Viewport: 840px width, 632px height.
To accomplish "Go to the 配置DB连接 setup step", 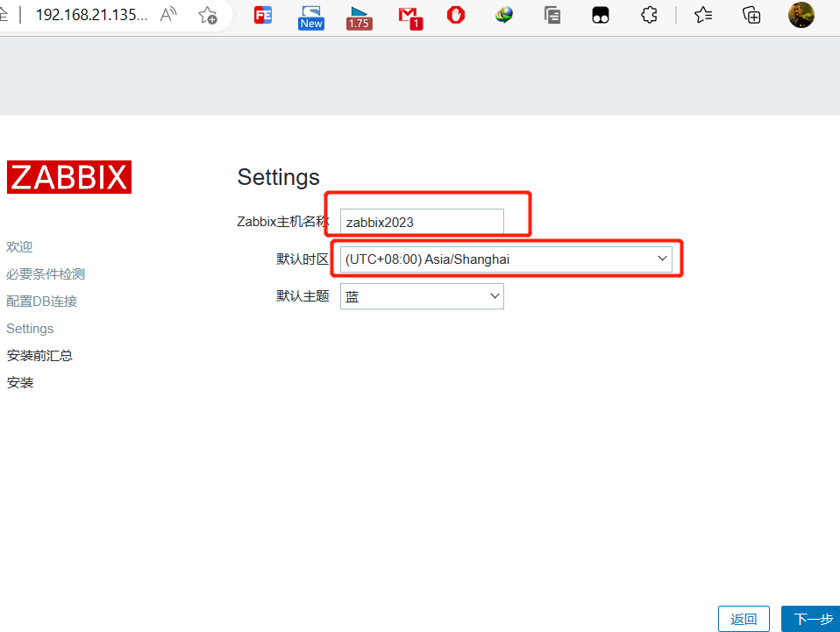I will pyautogui.click(x=42, y=302).
